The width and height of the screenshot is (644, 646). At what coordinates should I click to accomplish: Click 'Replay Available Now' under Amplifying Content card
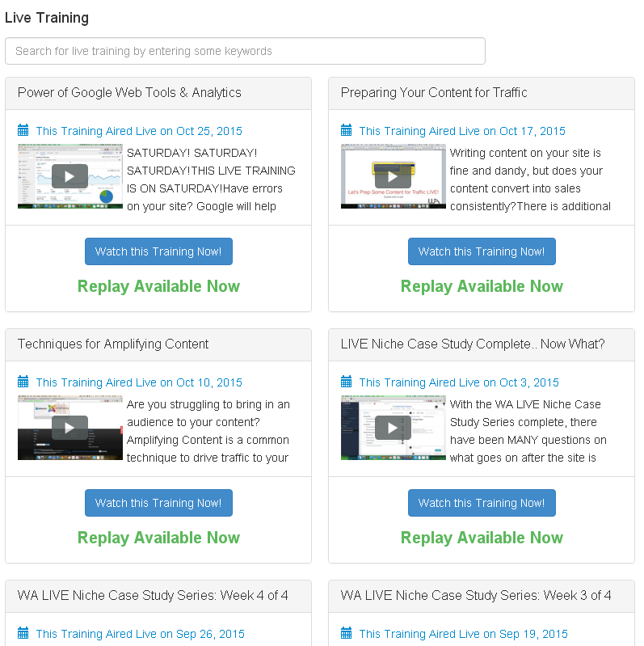point(158,538)
